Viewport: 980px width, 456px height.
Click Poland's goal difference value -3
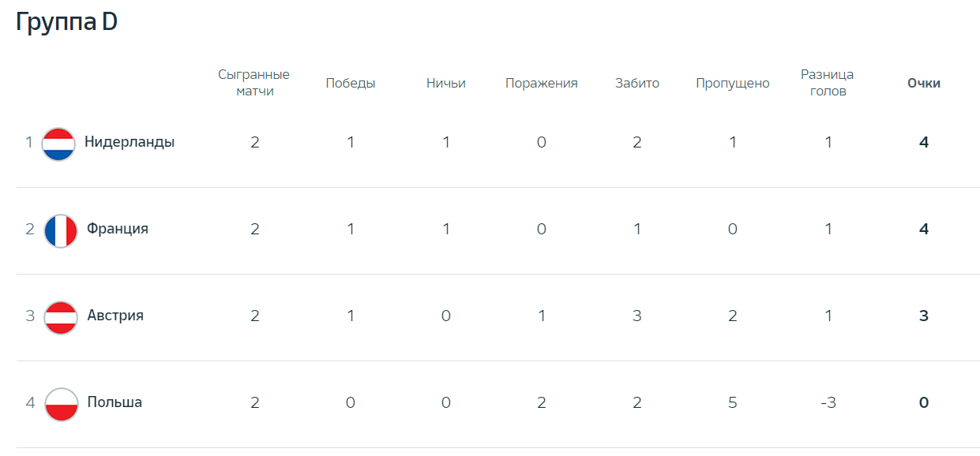click(828, 402)
